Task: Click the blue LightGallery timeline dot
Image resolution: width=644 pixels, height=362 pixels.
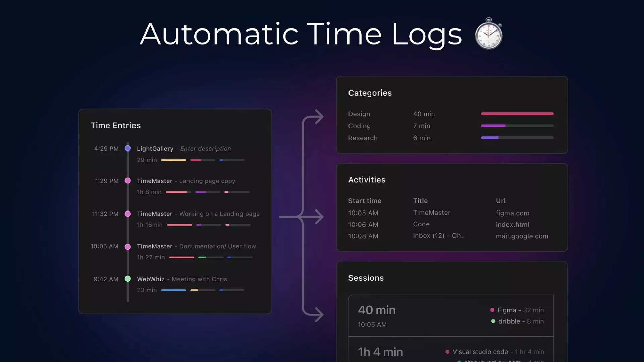Action: click(x=128, y=148)
